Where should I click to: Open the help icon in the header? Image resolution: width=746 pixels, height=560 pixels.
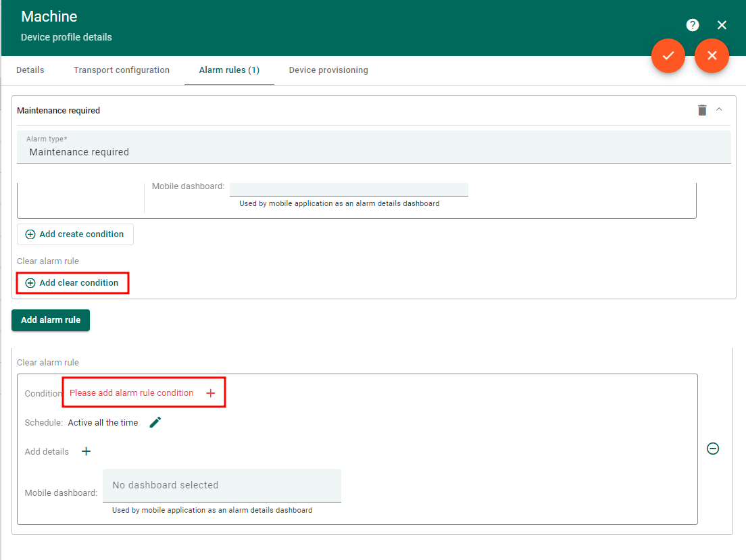[692, 25]
